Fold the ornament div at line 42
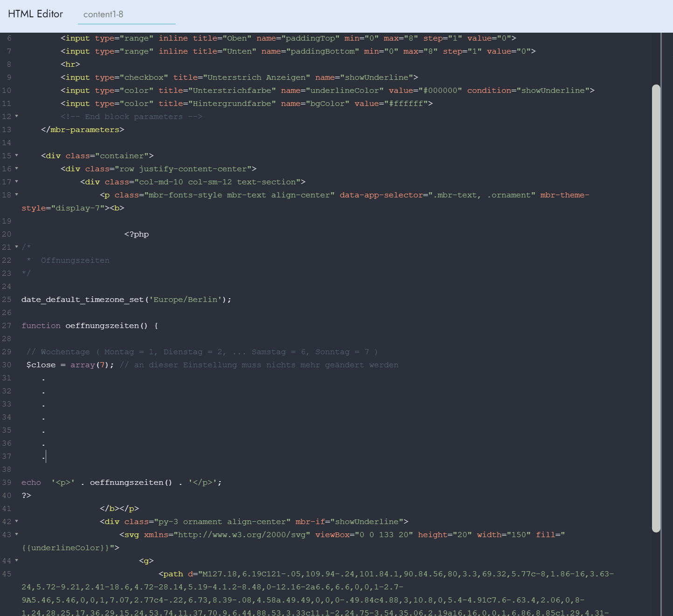The width and height of the screenshot is (673, 616). [17, 521]
